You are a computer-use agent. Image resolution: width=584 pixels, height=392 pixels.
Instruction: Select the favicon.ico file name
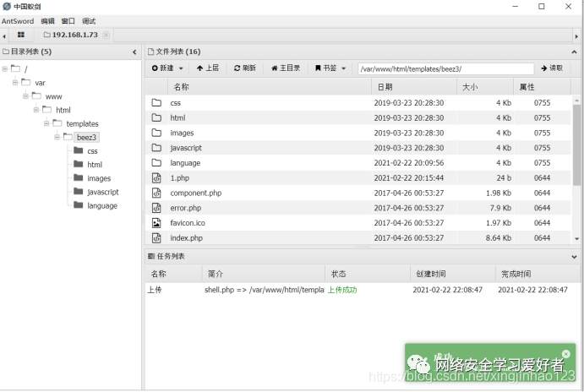click(188, 223)
